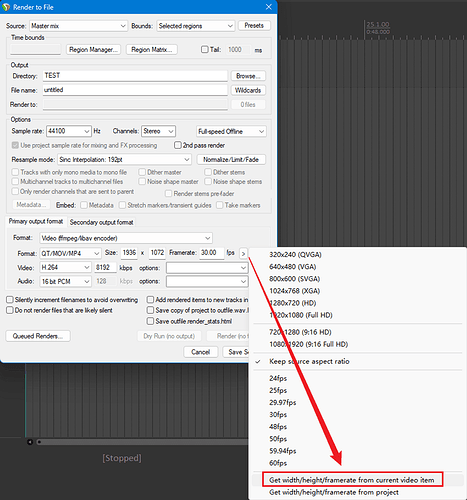The height and width of the screenshot is (500, 467).
Task: Choose 1920x1080 (Full HD) from the menu
Action: 301,315
